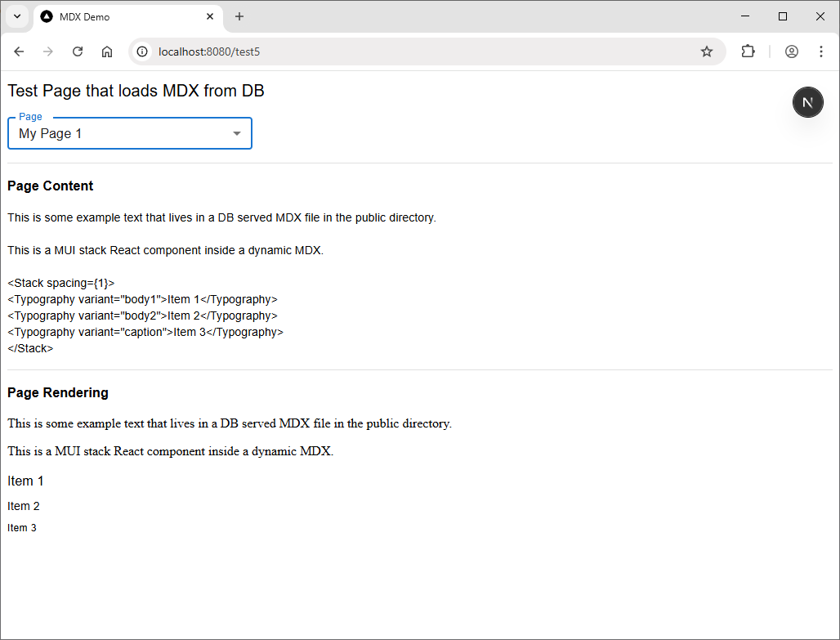This screenshot has height=640, width=840.
Task: Maximize the browser window
Action: coord(783,16)
